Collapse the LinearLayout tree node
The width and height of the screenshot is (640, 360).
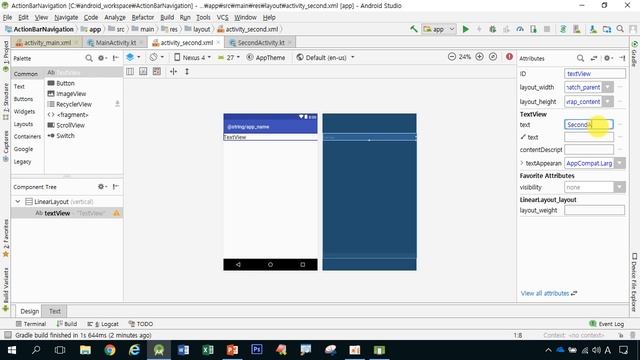(x=18, y=202)
